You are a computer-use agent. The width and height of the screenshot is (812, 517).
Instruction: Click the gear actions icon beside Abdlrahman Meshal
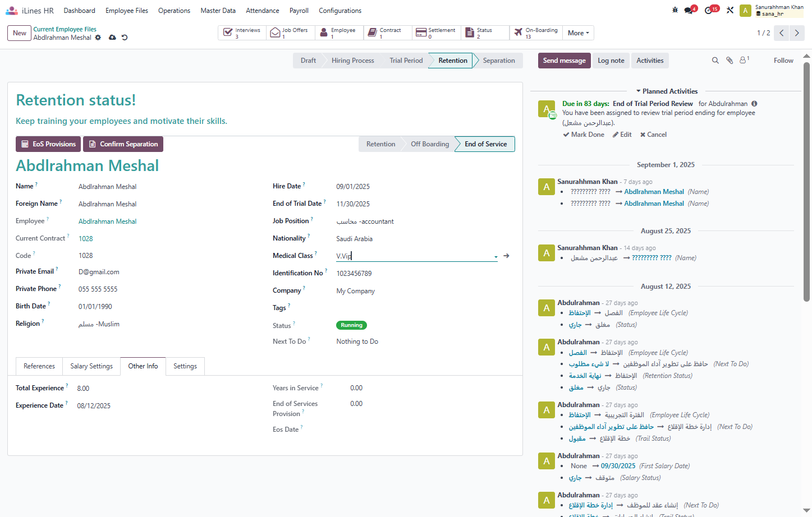coord(98,38)
